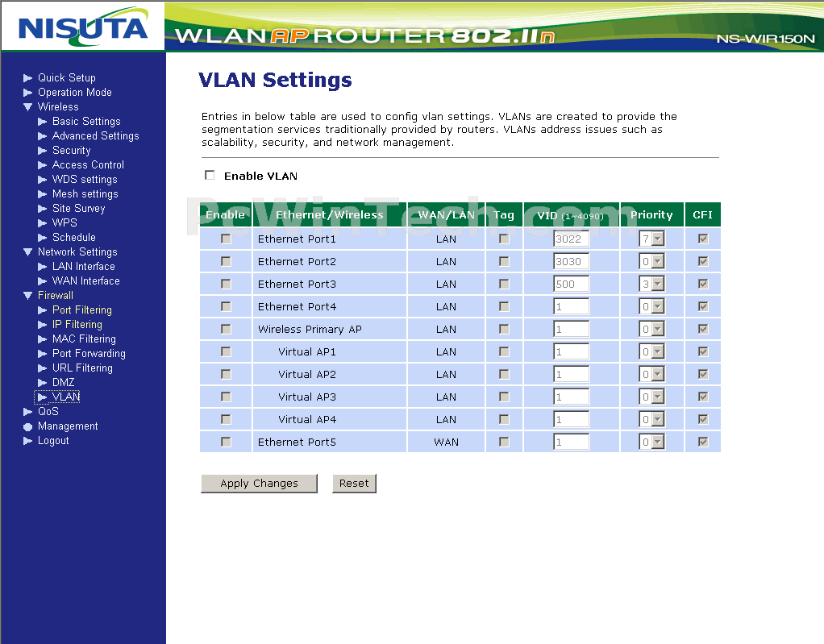
Task: Check Enable box for Ethernet Port2
Action: pyautogui.click(x=226, y=261)
